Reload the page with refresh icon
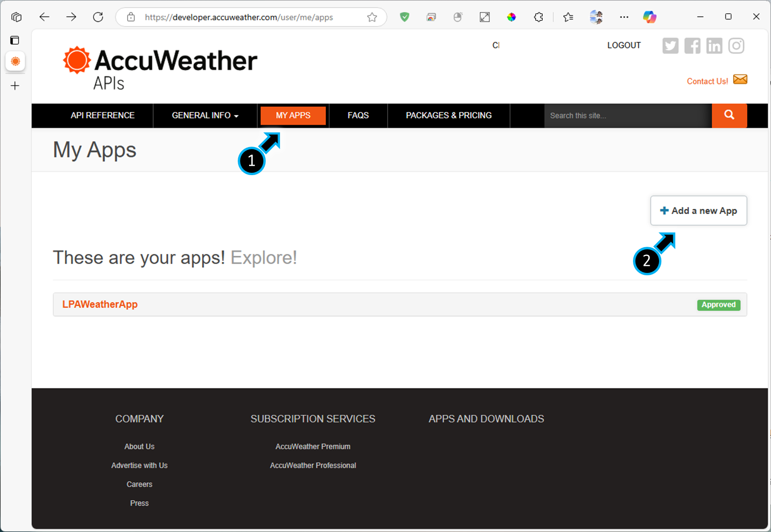The image size is (771, 532). click(98, 17)
